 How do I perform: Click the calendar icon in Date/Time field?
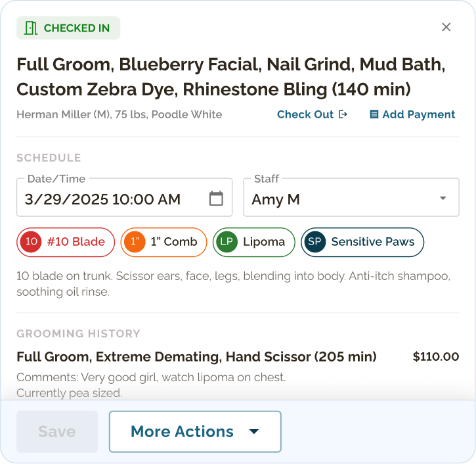coord(216,198)
